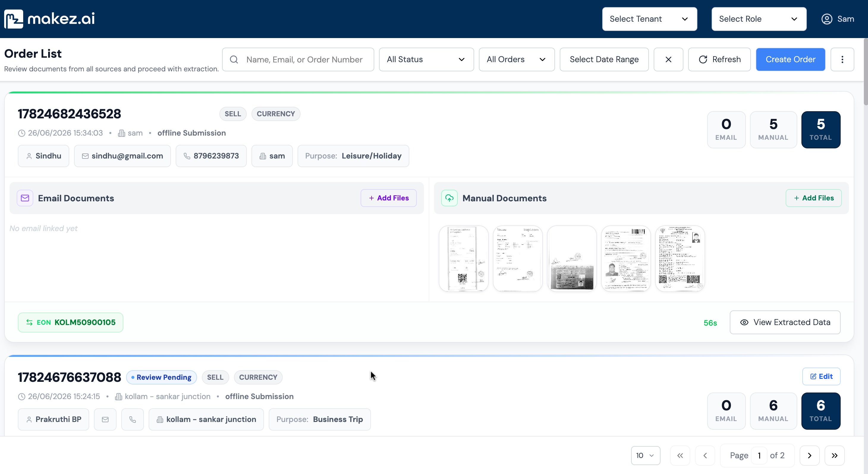Screen dimensions: 868x474
Task: Add files to Email Documents
Action: 389,198
